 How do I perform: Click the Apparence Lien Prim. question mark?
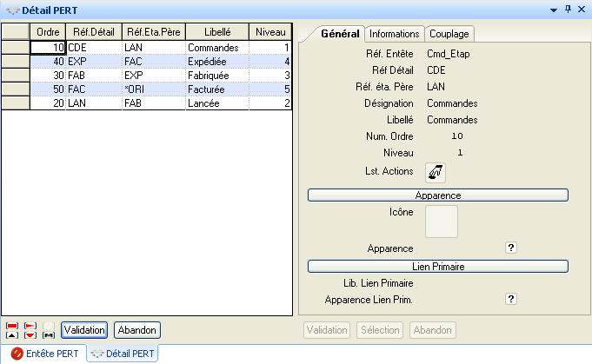(x=511, y=299)
